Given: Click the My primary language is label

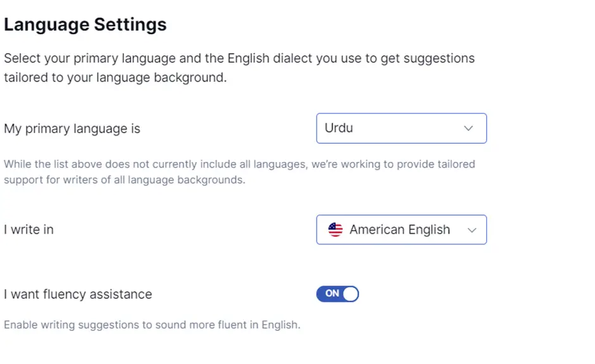Looking at the screenshot, I should coord(72,129).
